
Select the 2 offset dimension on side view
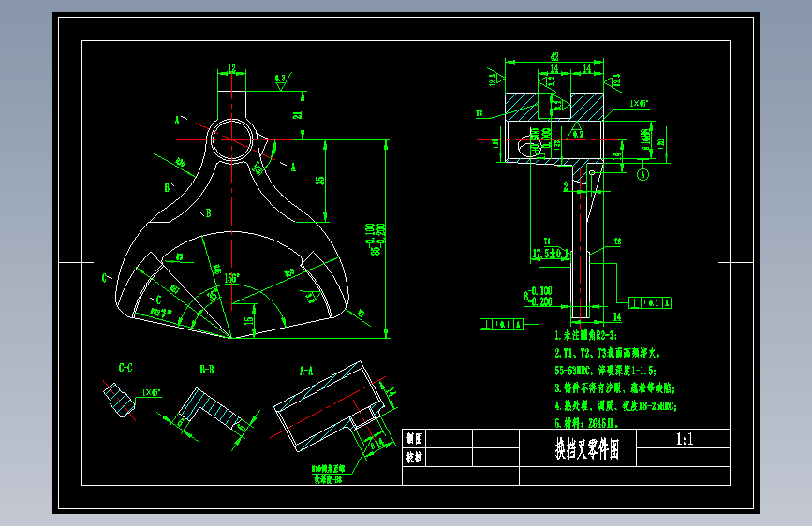(x=566, y=186)
